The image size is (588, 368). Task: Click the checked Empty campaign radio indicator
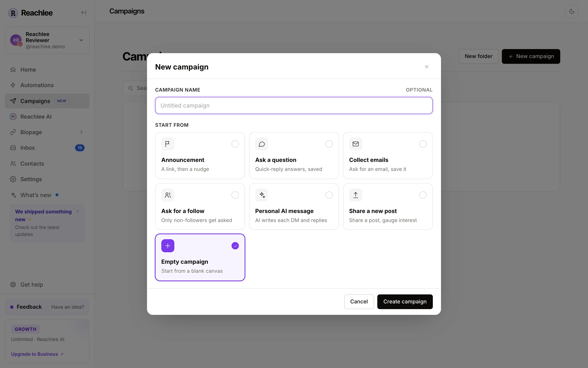(x=235, y=246)
